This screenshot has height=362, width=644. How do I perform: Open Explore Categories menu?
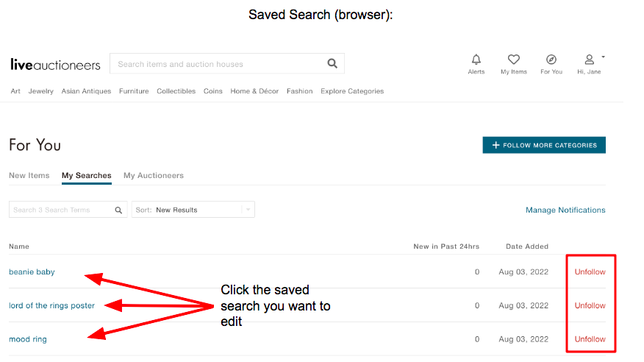352,91
